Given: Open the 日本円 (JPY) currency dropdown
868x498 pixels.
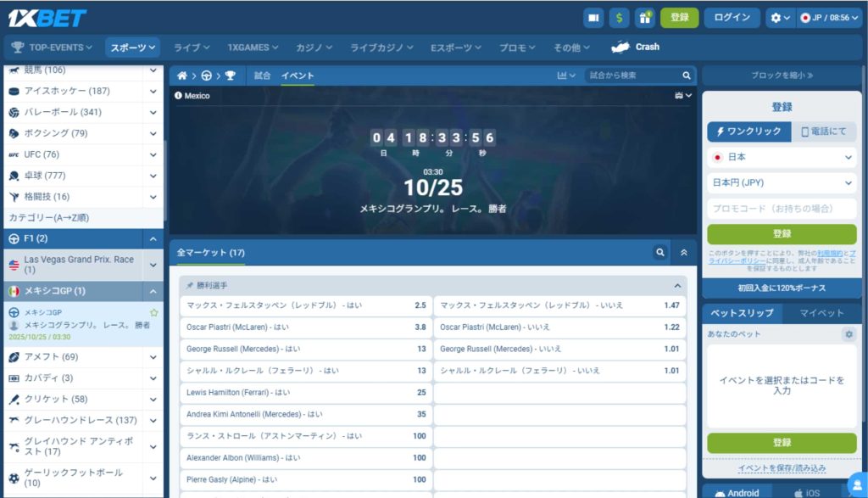Looking at the screenshot, I should [782, 183].
